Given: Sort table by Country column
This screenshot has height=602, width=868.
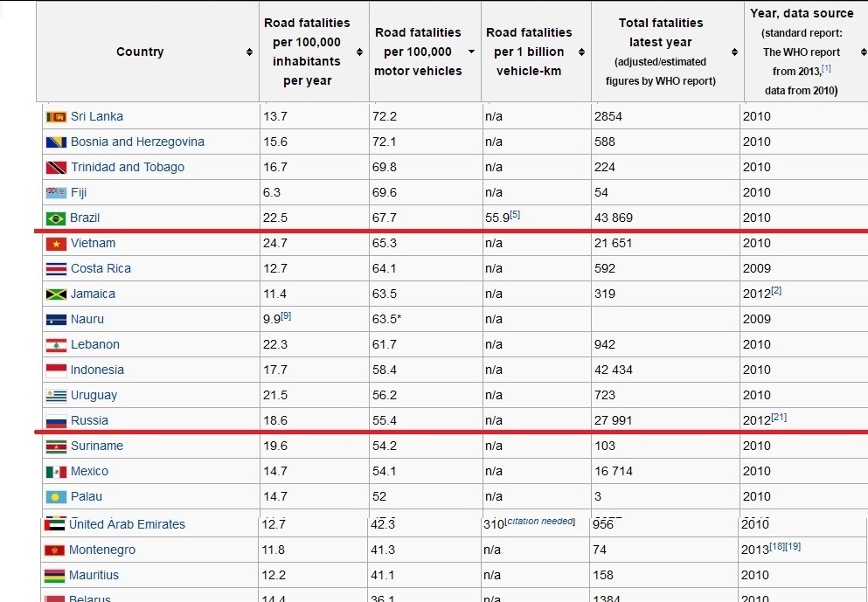Looking at the screenshot, I should [250, 52].
